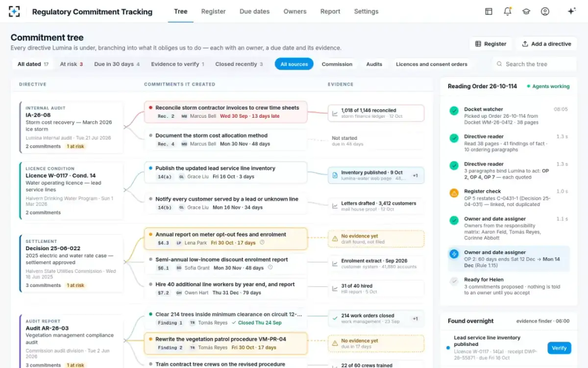Viewport: 588px width, 368px height.
Task: Go to Owners tab
Action: (x=295, y=11)
